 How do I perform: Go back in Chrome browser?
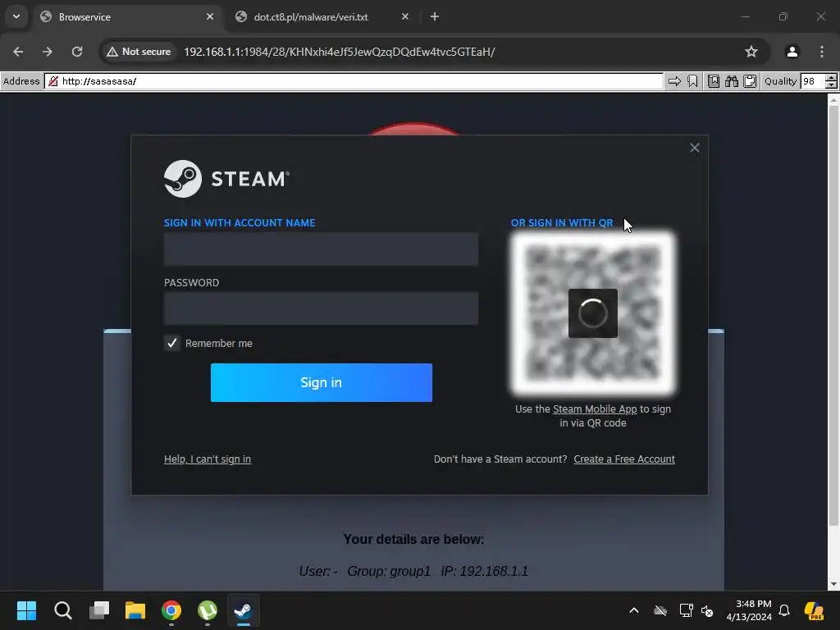tap(18, 52)
